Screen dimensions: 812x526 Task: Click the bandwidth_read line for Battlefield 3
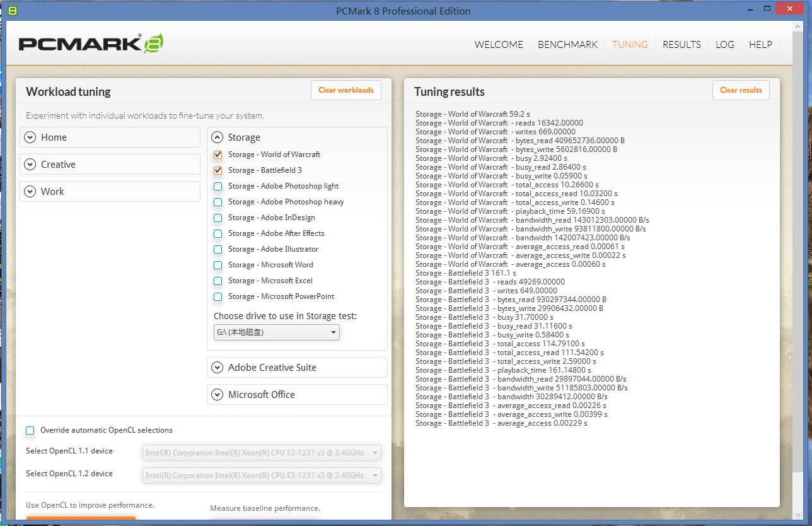coord(521,379)
